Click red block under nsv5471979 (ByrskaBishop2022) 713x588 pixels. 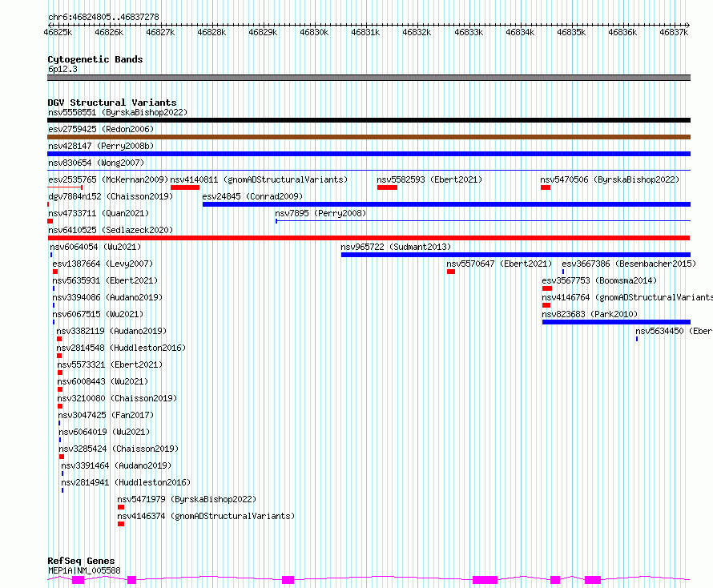tap(121, 507)
